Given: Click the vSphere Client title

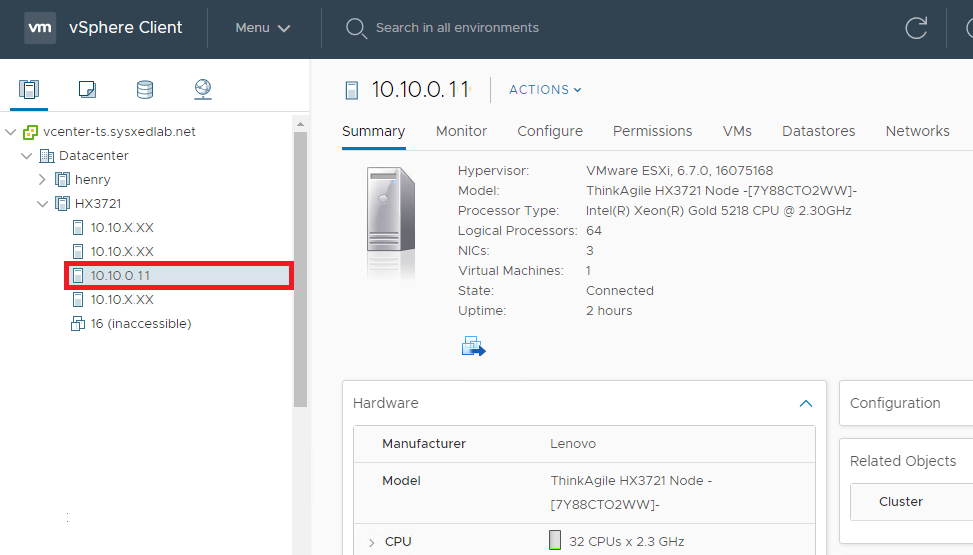Looking at the screenshot, I should 125,27.
